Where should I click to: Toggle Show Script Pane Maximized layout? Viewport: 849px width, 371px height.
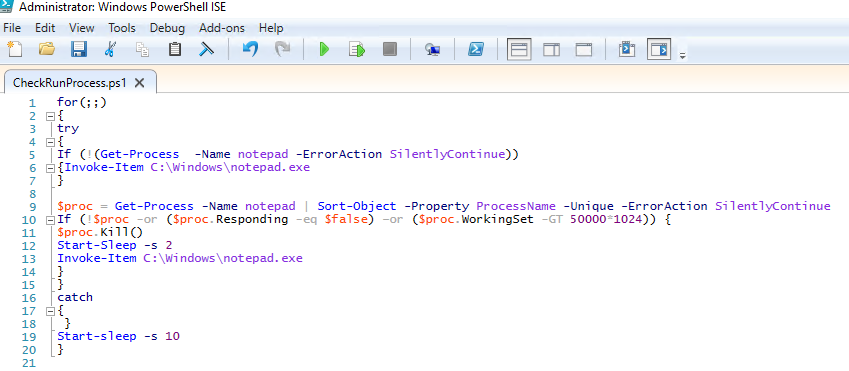584,50
